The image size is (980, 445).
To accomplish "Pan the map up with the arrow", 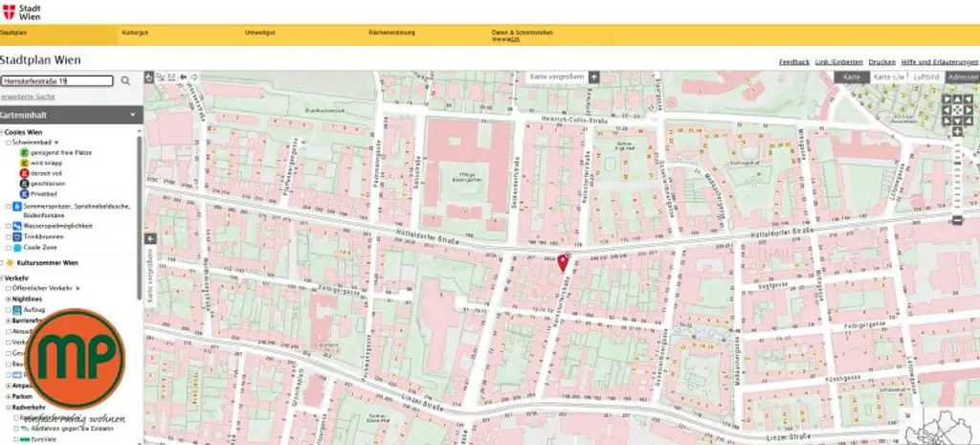I will [x=957, y=99].
